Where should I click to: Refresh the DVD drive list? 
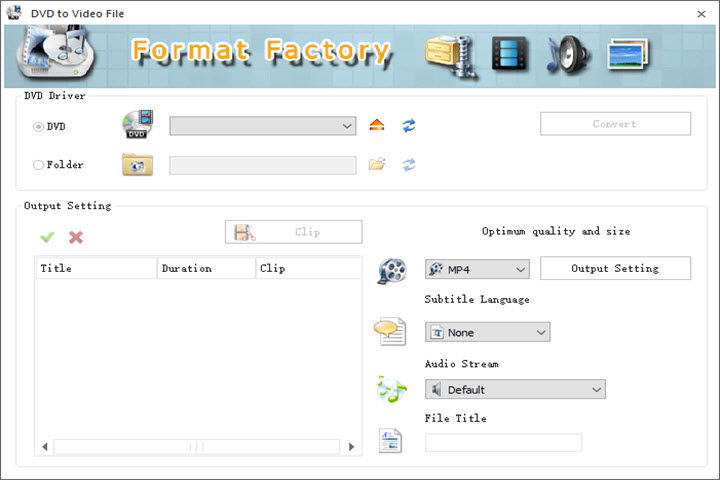[409, 125]
